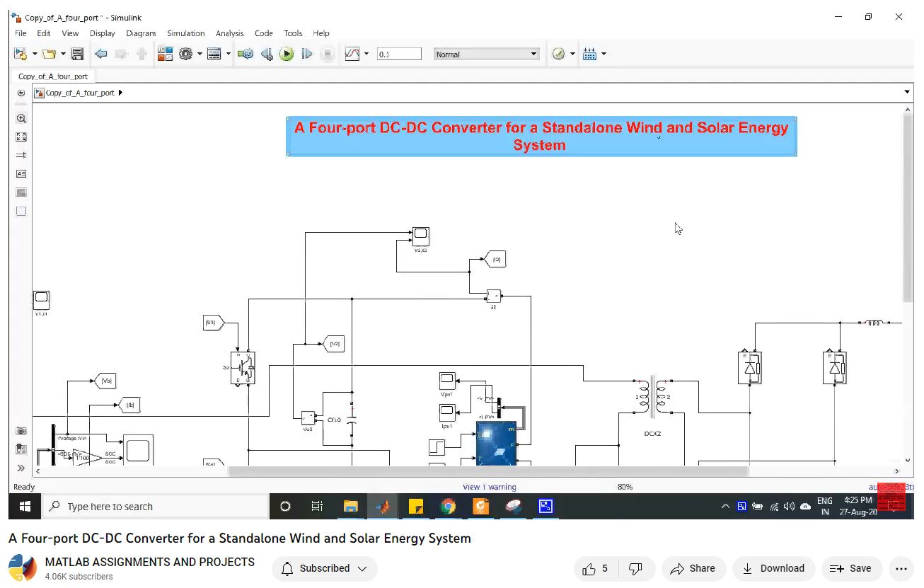Select the Zoom In tool in palette
Screen dimensions: 924x588
(x=21, y=119)
